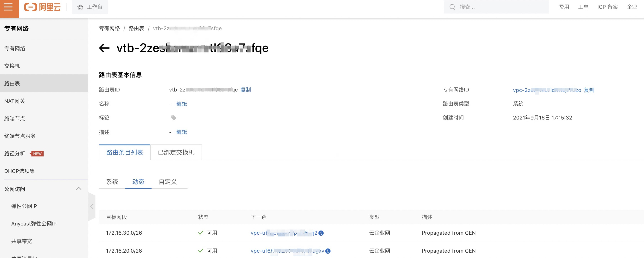Open 路径分析 in the sidebar
This screenshot has width=644, height=258.
(x=15, y=154)
